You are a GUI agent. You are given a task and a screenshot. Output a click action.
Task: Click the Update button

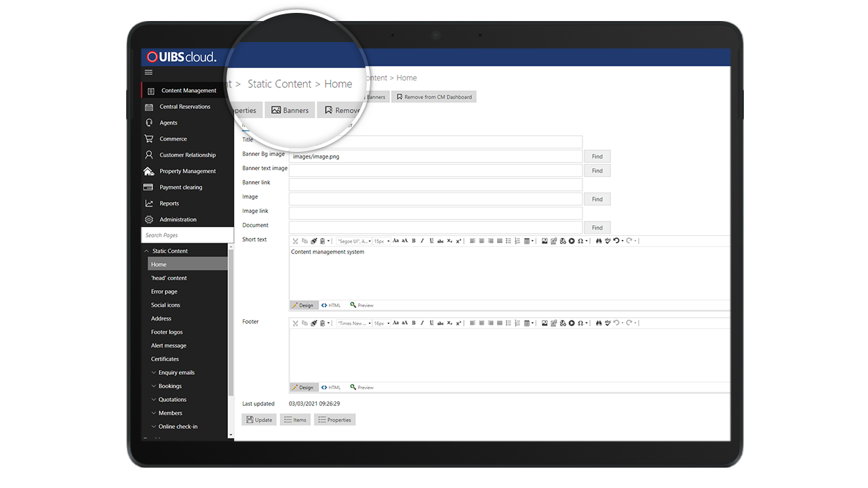[259, 420]
